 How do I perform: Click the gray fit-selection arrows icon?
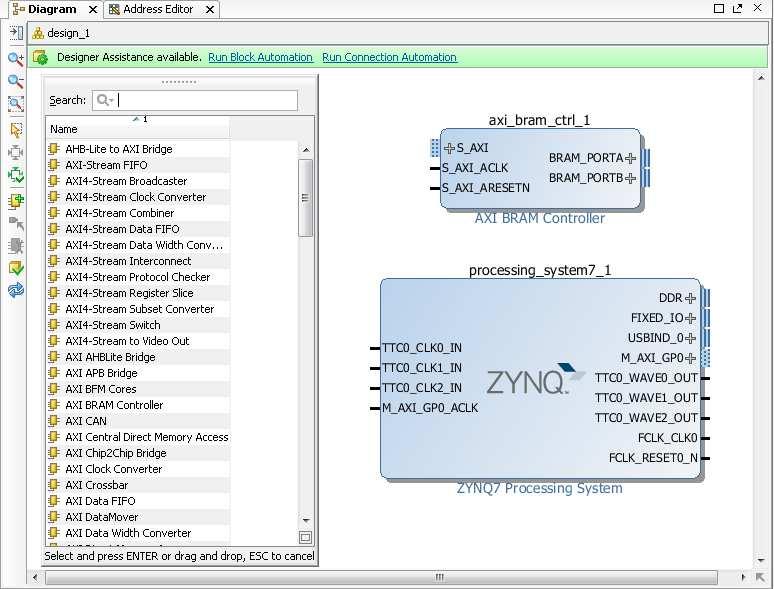click(16, 152)
